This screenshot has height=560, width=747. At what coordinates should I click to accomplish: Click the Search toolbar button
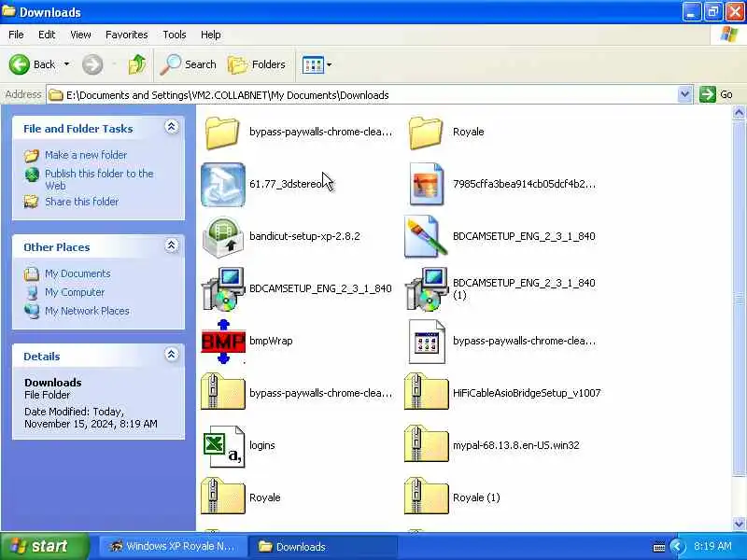[x=189, y=64]
